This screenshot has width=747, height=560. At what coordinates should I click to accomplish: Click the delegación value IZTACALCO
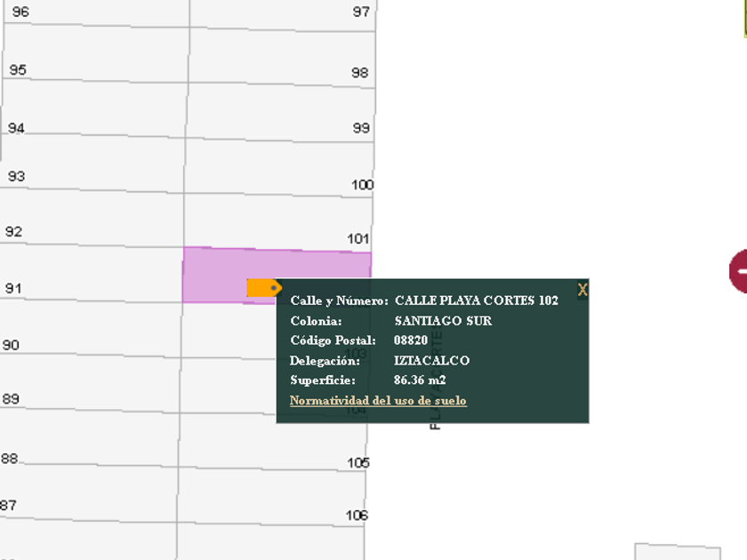click(x=431, y=361)
